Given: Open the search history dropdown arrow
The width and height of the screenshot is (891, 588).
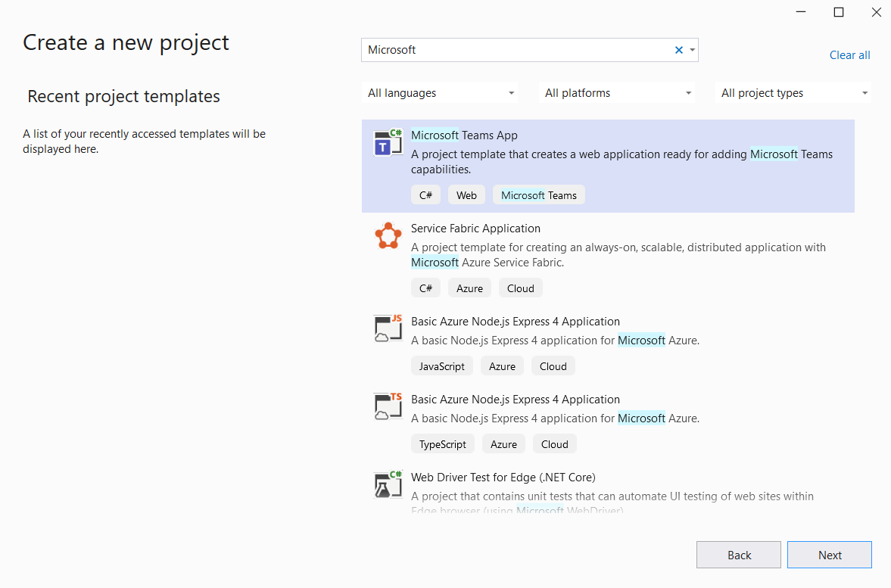Looking at the screenshot, I should click(692, 50).
